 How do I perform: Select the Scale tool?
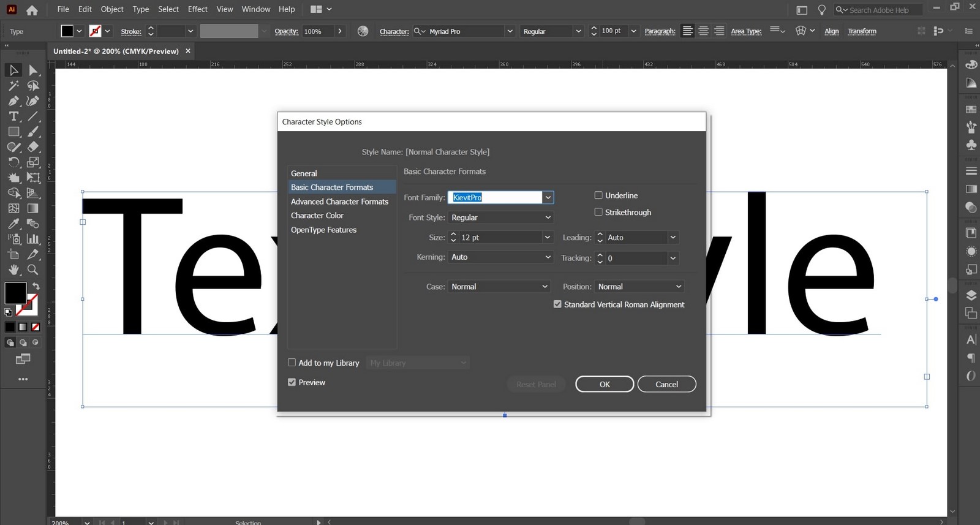click(33, 162)
